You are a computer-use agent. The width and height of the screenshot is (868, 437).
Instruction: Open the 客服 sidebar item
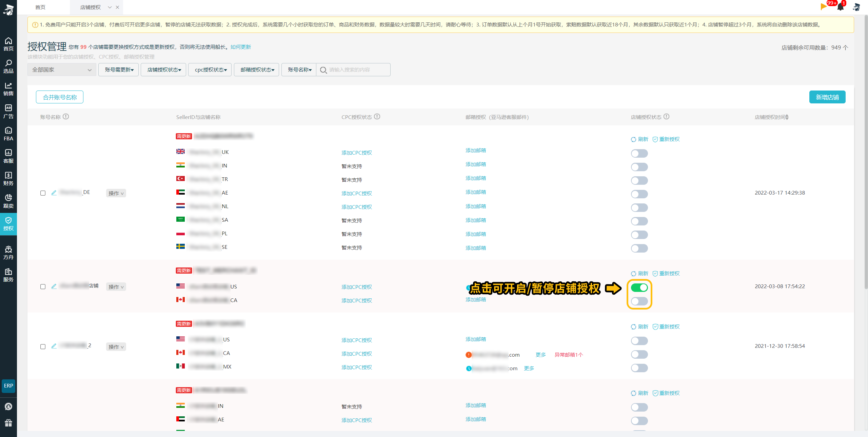(x=8, y=156)
